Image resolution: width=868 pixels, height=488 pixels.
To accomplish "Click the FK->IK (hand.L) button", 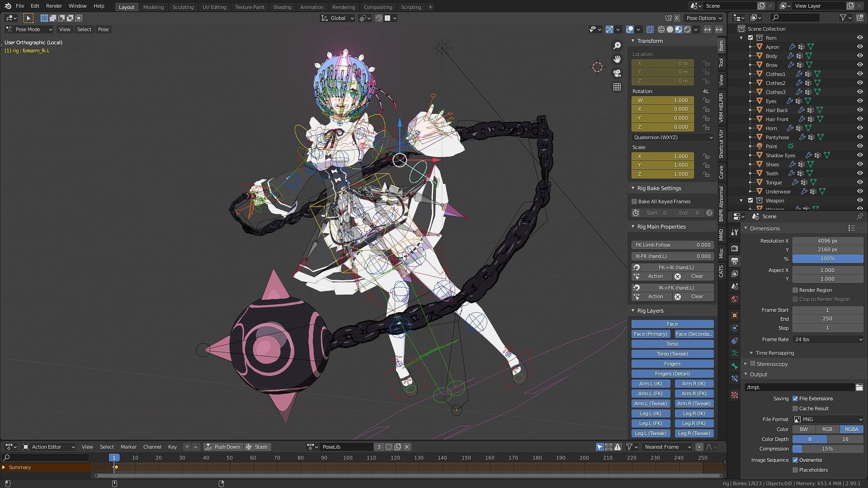I will [x=673, y=267].
